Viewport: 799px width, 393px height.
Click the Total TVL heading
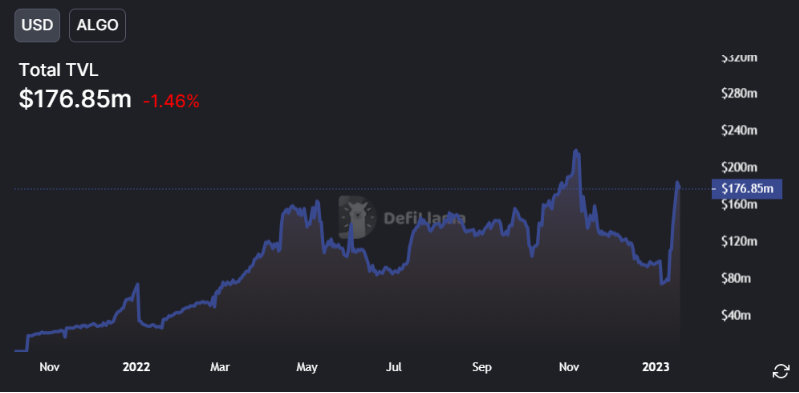(x=59, y=70)
